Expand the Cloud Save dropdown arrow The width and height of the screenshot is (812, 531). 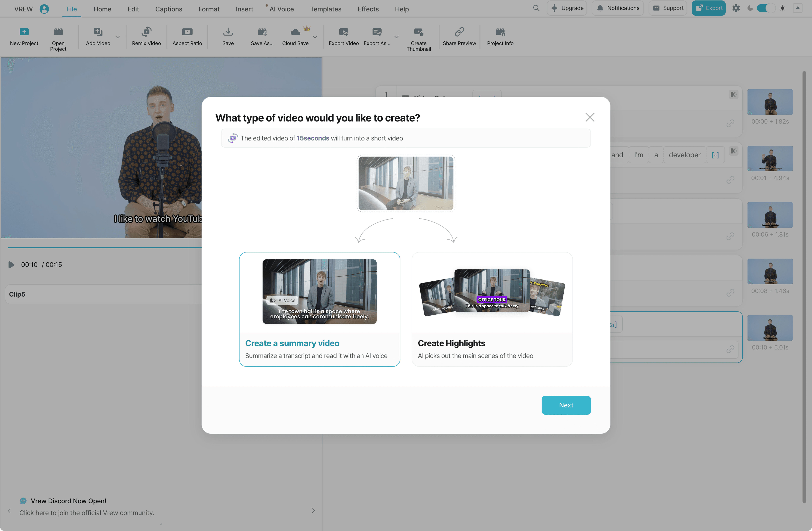[x=315, y=37]
